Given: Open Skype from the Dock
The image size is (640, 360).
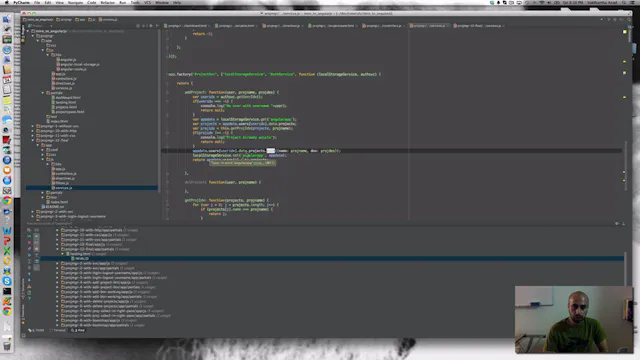Looking at the screenshot, I should tap(7, 281).
